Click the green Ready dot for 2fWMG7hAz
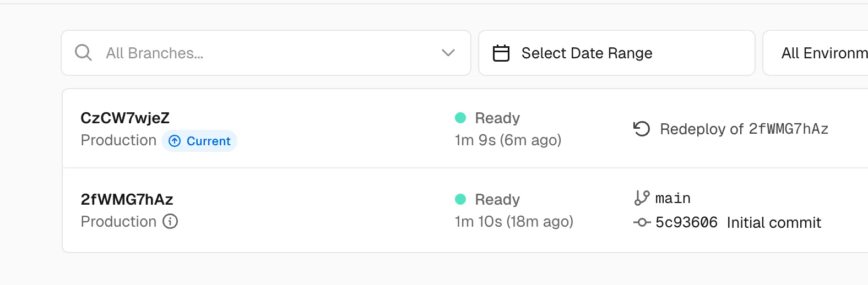This screenshot has width=868, height=285. tap(460, 199)
